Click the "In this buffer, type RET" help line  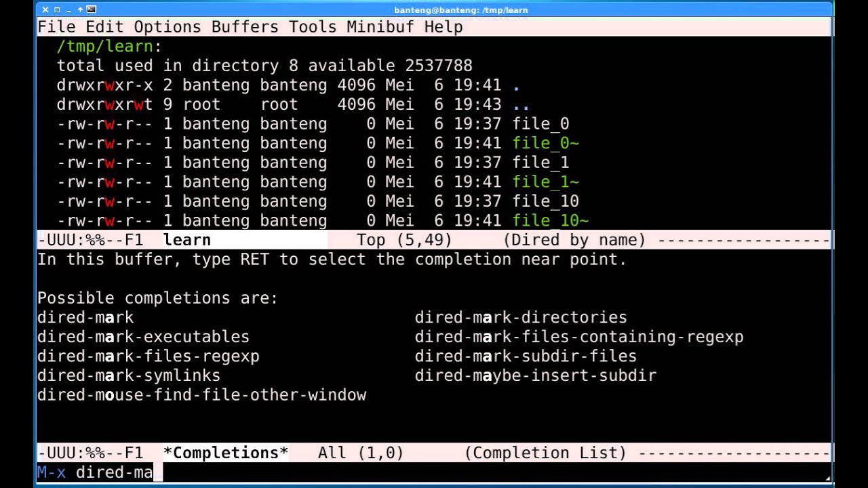[x=332, y=260]
